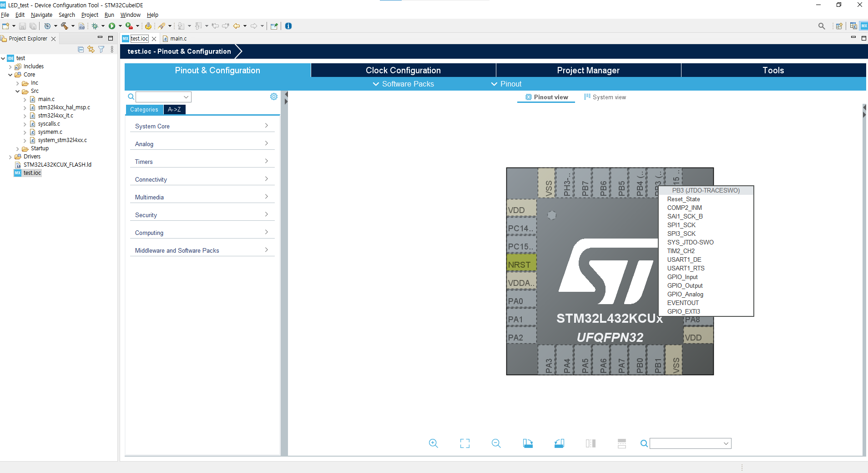Click the Zoom out icon below the chip

(x=496, y=443)
